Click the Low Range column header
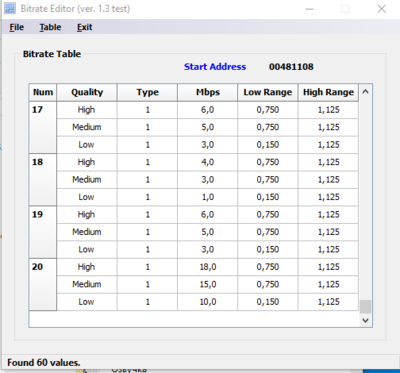 268,92
